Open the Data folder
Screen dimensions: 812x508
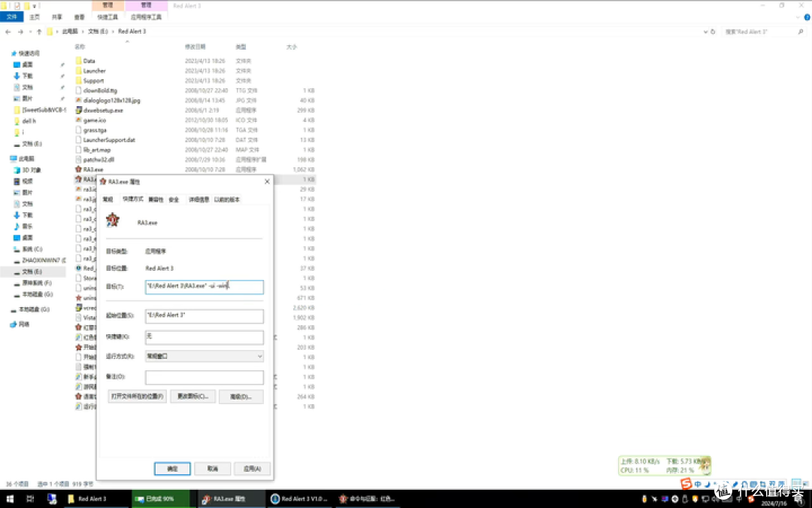click(x=89, y=61)
